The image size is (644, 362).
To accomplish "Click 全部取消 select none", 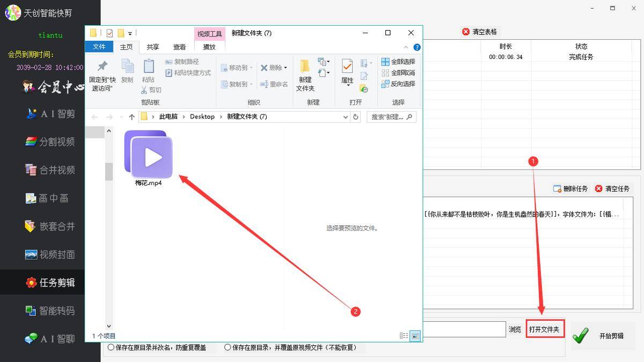I will point(398,73).
